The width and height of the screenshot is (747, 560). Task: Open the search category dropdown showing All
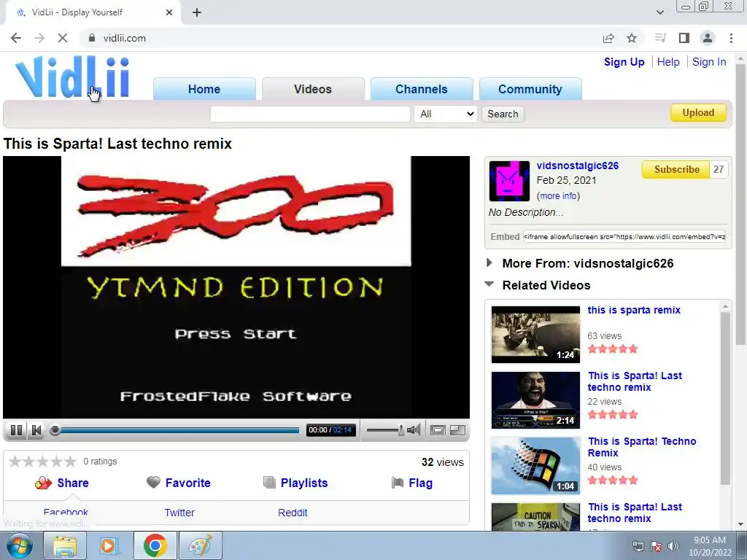click(x=446, y=114)
